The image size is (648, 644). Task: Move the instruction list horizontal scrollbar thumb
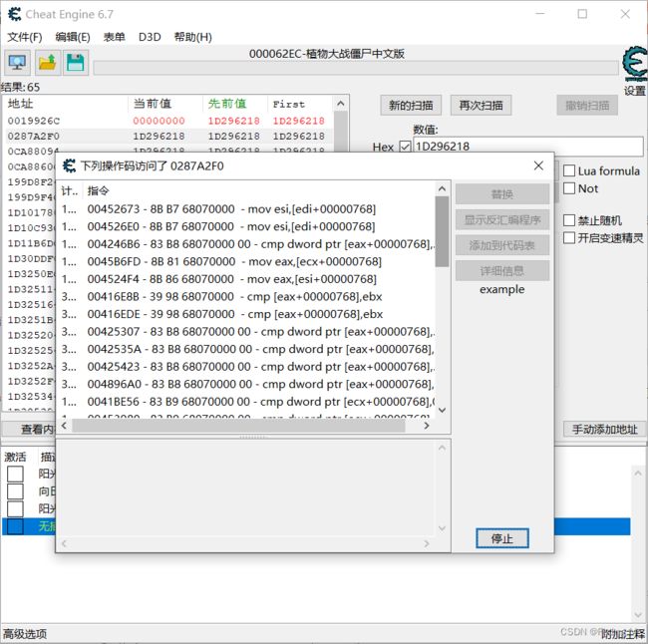click(x=238, y=426)
